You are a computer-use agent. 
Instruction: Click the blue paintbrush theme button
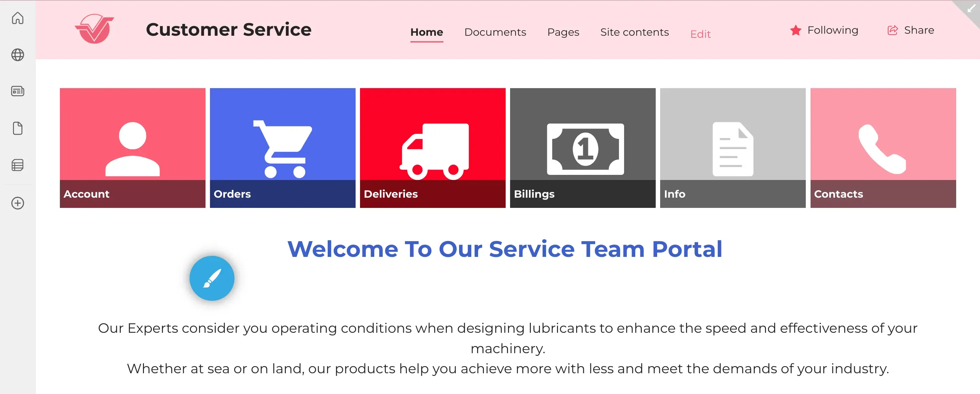212,278
